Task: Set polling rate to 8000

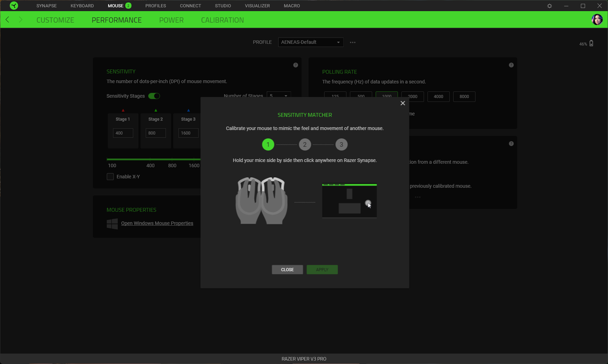Action: click(464, 96)
